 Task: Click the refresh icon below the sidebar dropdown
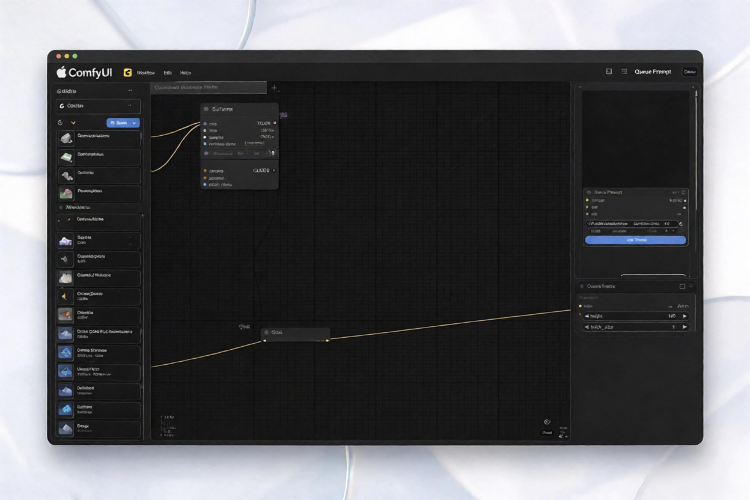coord(60,122)
